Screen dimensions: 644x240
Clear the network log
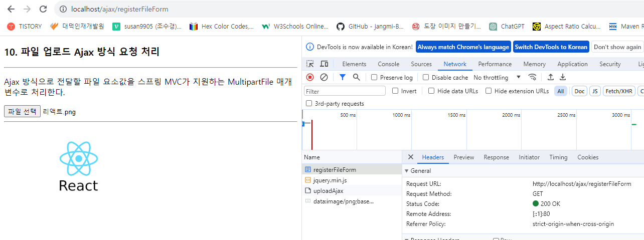[324, 77]
